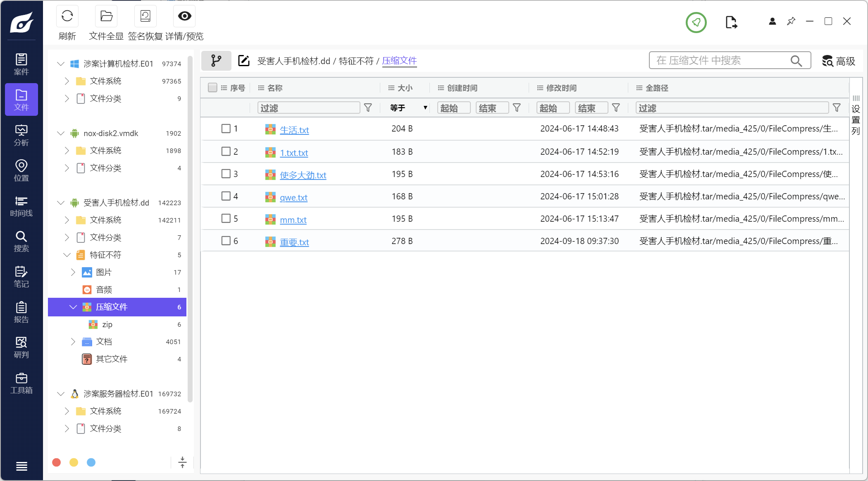
Task: Collapse the 受害人手机检材.dd tree node
Action: tap(61, 203)
